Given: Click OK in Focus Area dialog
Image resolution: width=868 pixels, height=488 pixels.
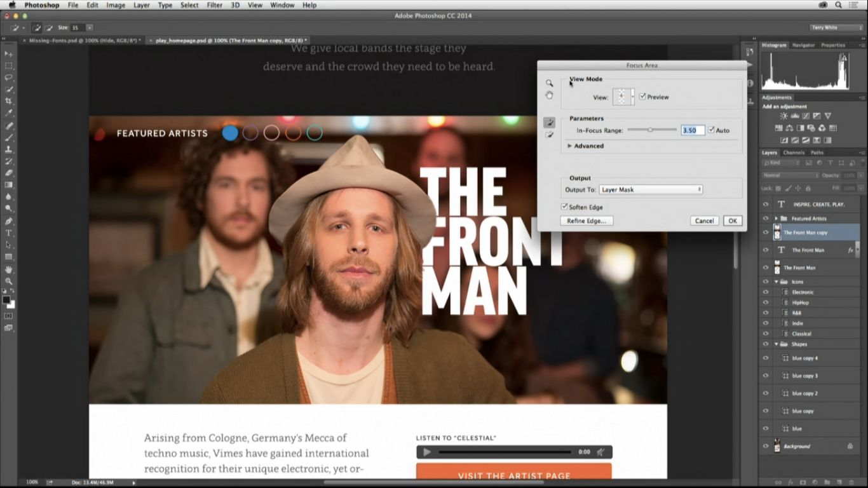Looking at the screenshot, I should [732, 220].
